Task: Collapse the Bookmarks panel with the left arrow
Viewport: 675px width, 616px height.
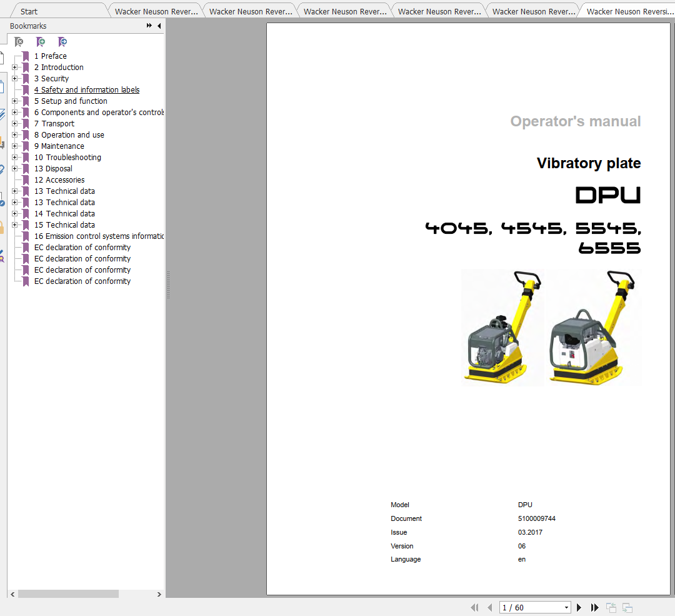Action: coord(159,26)
